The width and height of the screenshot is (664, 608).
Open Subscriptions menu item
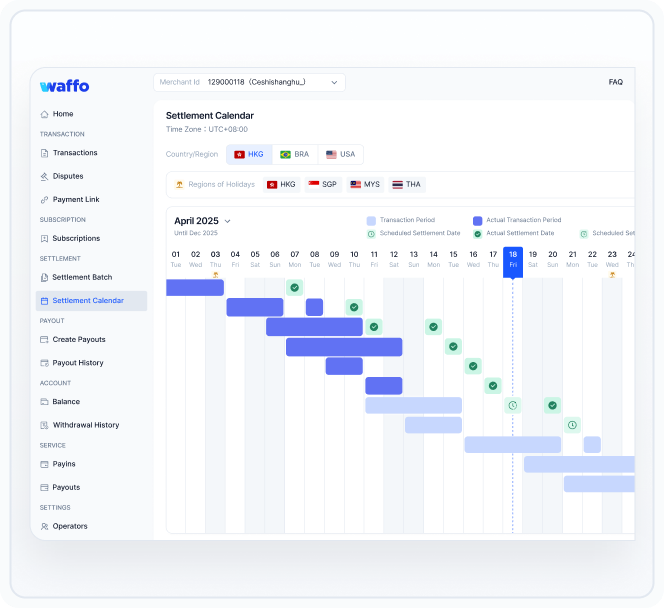click(76, 238)
